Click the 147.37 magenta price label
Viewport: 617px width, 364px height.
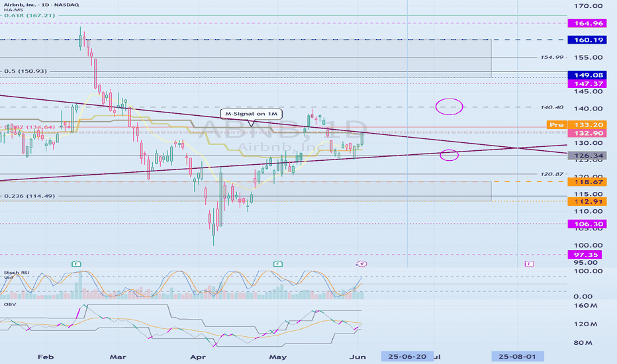[587, 83]
